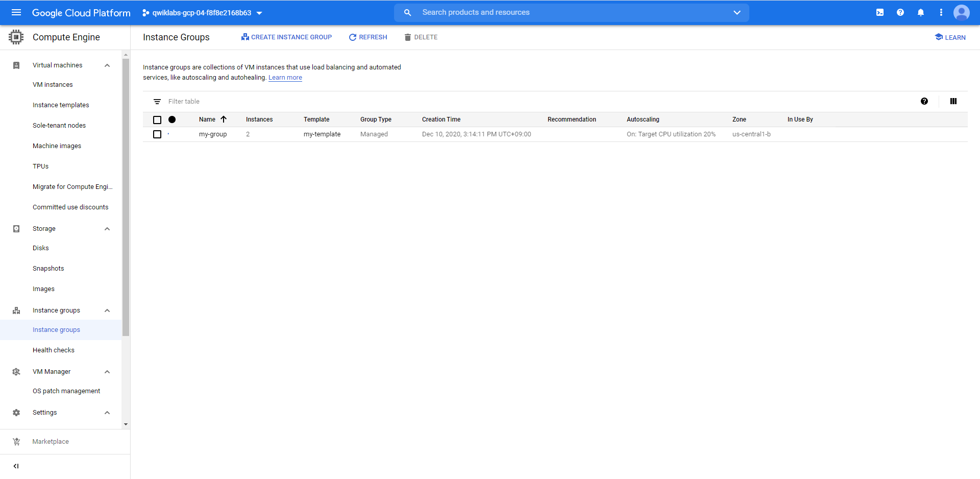This screenshot has height=479, width=980.
Task: Activate Cloud Shell icon
Action: (880, 12)
